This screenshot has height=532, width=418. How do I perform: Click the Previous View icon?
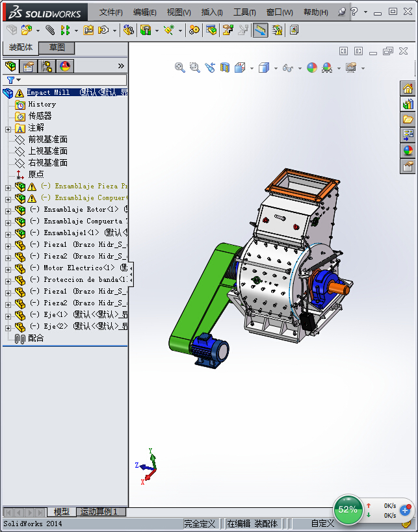pyautogui.click(x=210, y=68)
